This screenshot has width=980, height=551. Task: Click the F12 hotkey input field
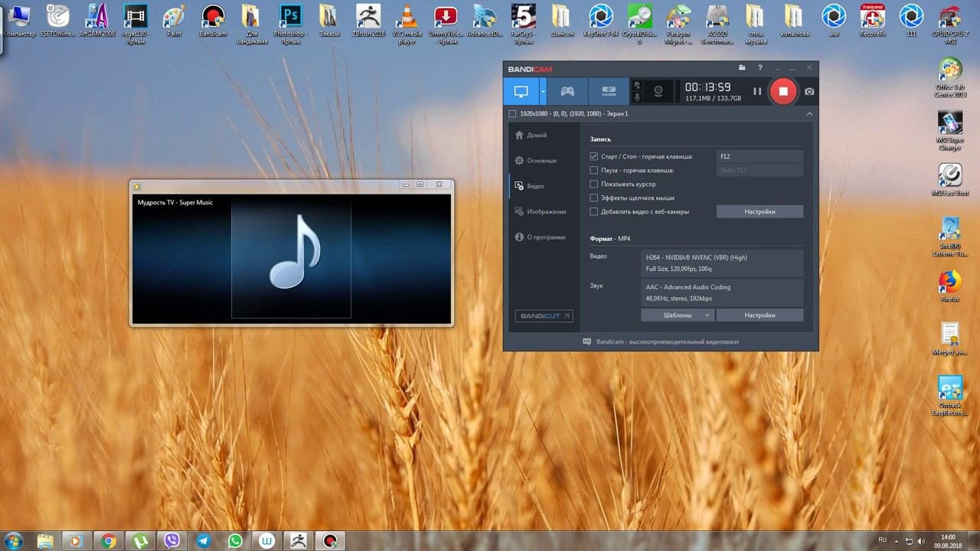[759, 157]
